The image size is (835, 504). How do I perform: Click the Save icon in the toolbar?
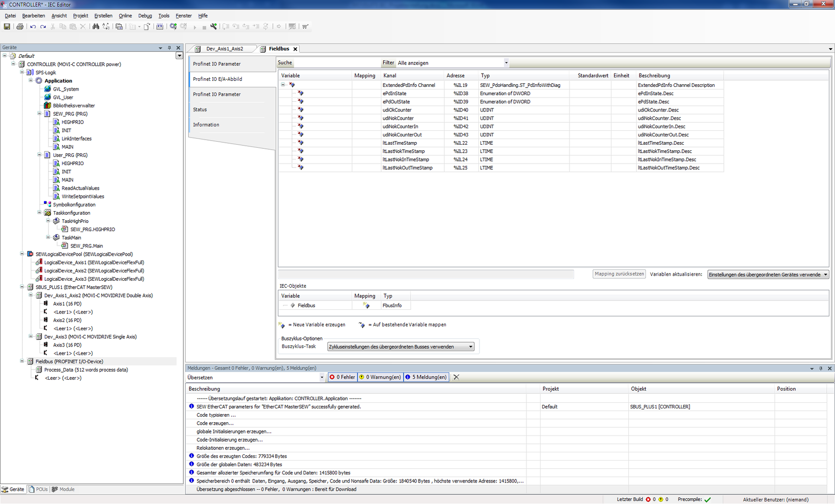click(x=7, y=27)
